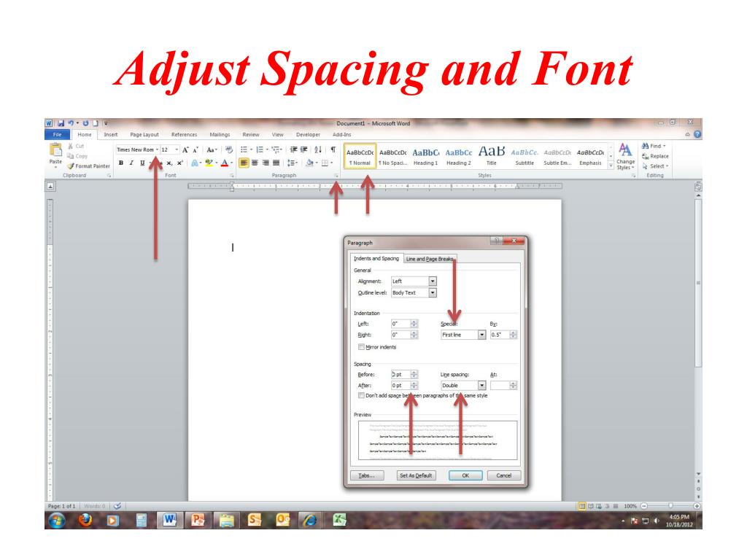Click the zoom slider in the status bar
This screenshot has height=560, width=747.
(670, 506)
